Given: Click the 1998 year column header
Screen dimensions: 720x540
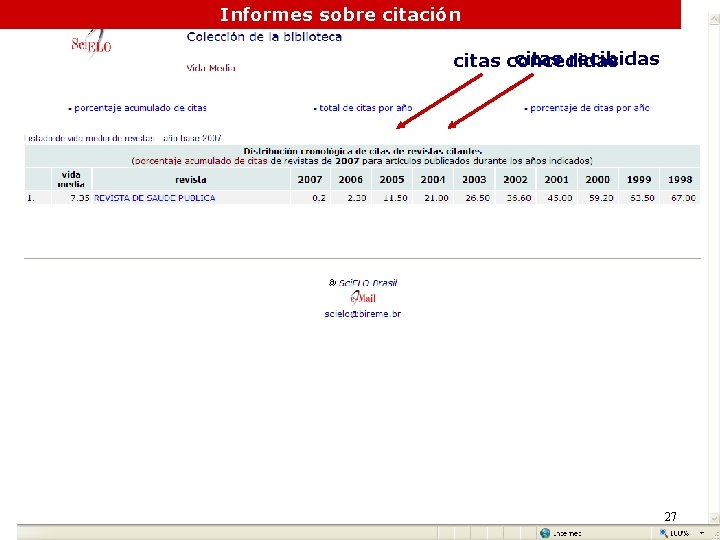Looking at the screenshot, I should coord(680,180).
